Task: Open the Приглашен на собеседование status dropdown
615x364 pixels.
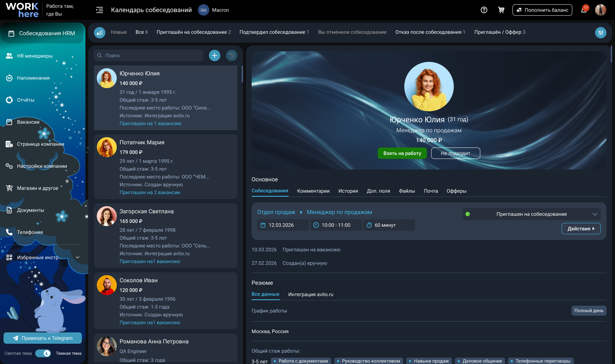Action: 532,214
